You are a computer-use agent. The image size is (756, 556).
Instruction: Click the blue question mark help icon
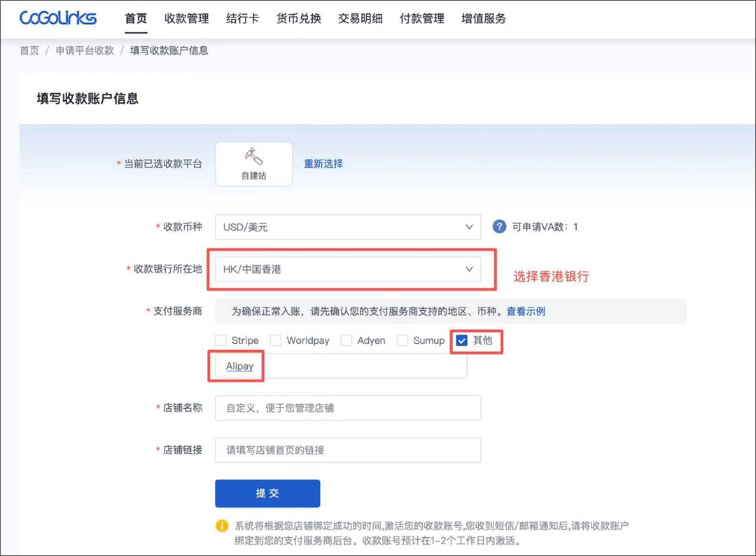point(499,227)
